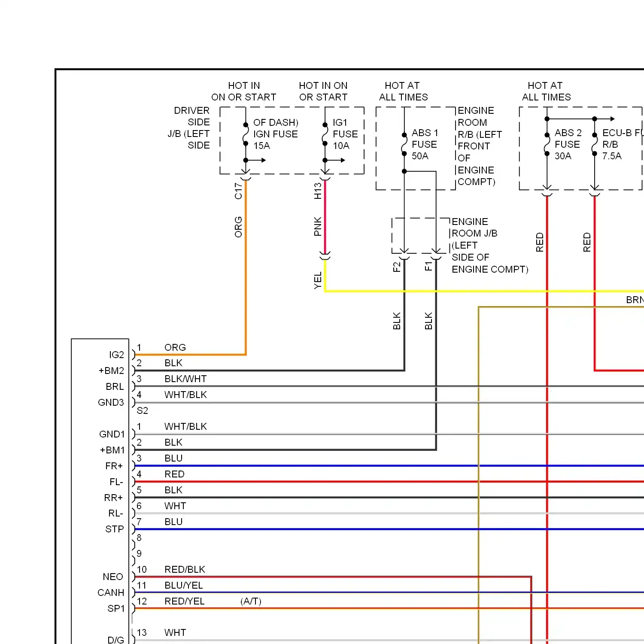This screenshot has width=644, height=644.
Task: Click the DRIVER SIDE J/B label
Action: 188,128
